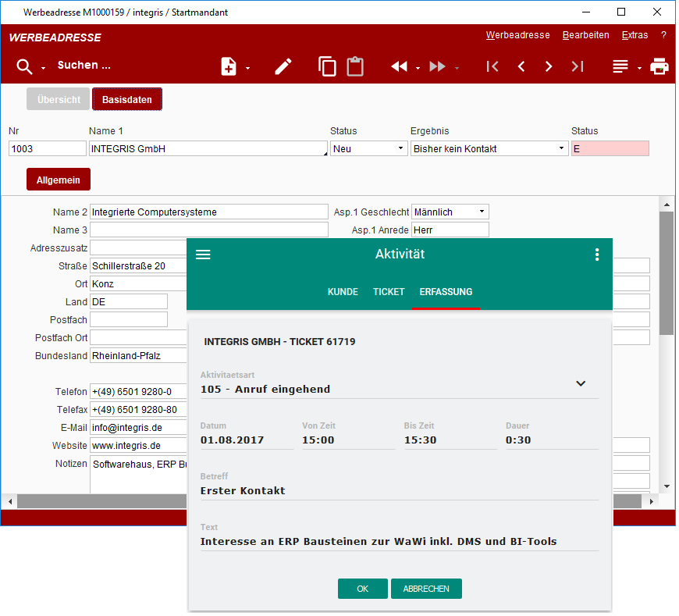The height and width of the screenshot is (616, 679).
Task: Click the paste clipboard icon
Action: (x=356, y=66)
